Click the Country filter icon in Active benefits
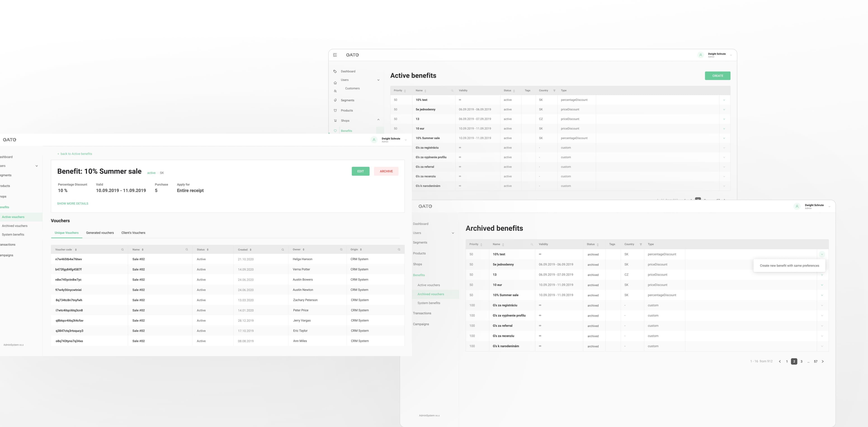The image size is (868, 427). (554, 91)
